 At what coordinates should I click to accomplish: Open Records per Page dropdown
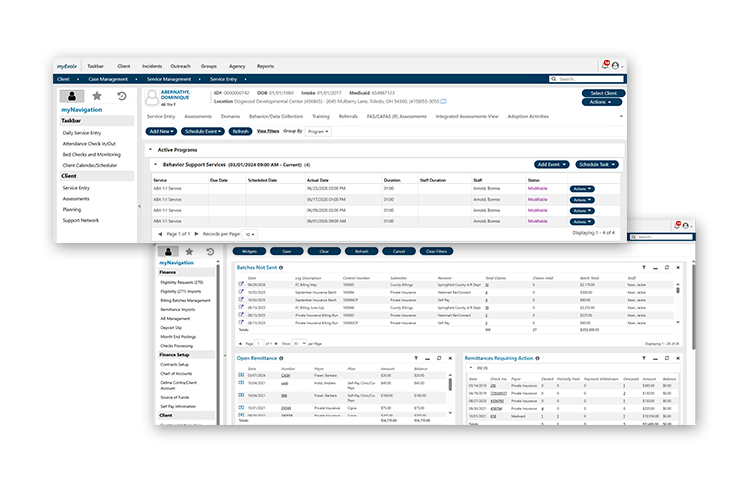[x=250, y=234]
